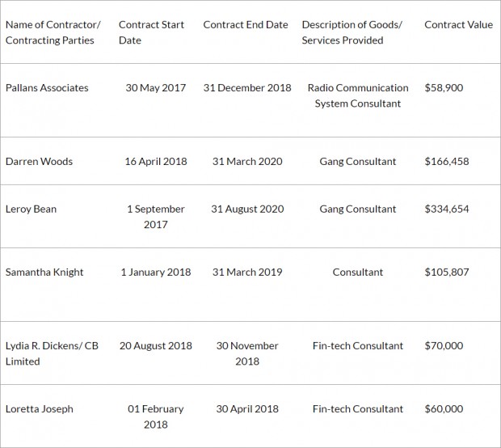Select Lydia R. Dickens/ CB Limited cell

[52, 353]
